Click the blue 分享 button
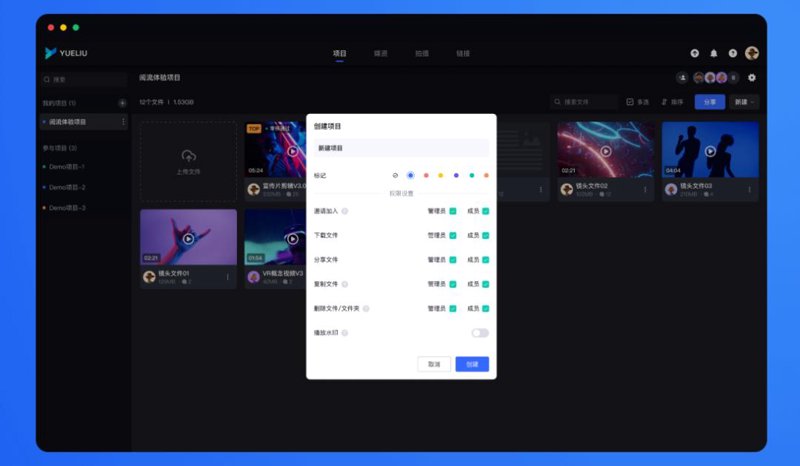Screen dimensions: 800x466 point(710,102)
